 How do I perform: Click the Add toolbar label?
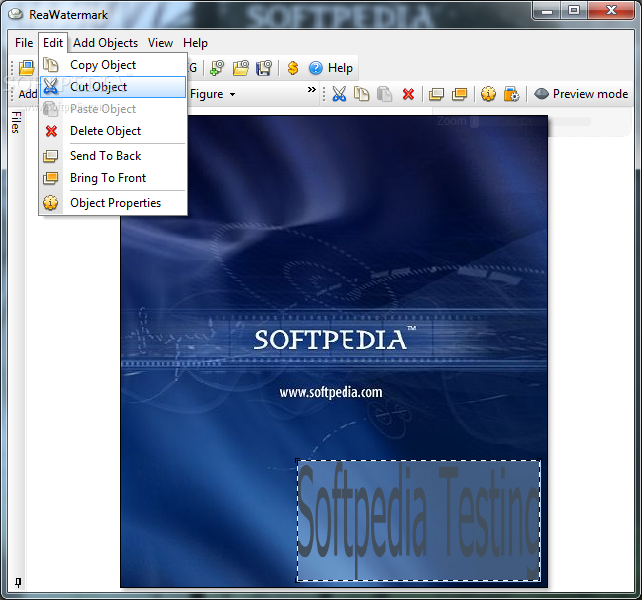(x=27, y=94)
